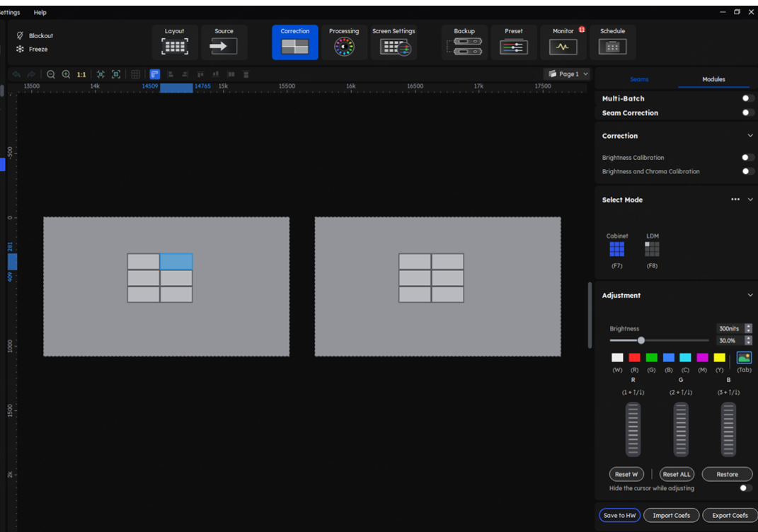
Task: Collapse the Adjustment section
Action: [750, 295]
